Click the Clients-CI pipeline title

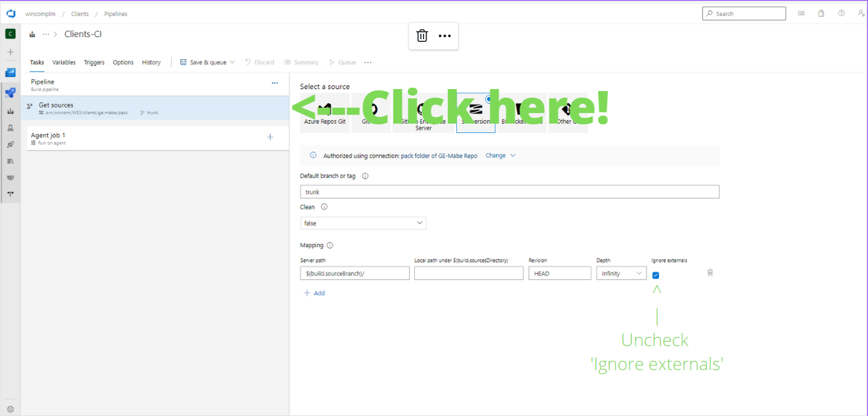pos(83,34)
